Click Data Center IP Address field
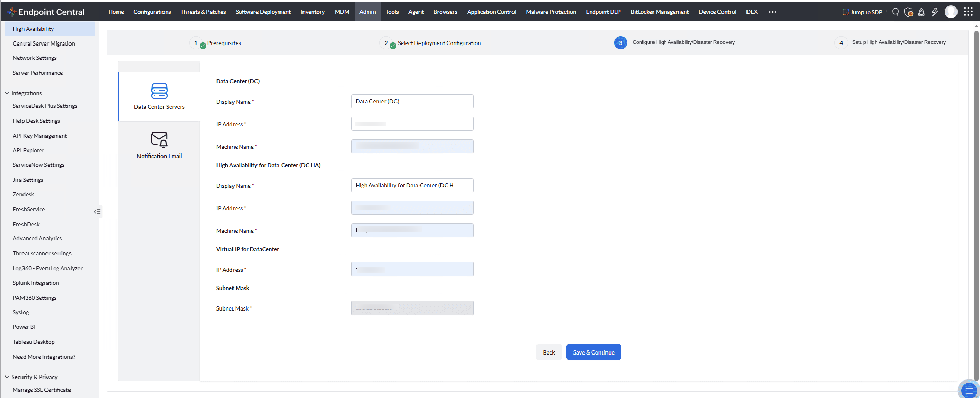Image resolution: width=980 pixels, height=398 pixels. [x=412, y=124]
